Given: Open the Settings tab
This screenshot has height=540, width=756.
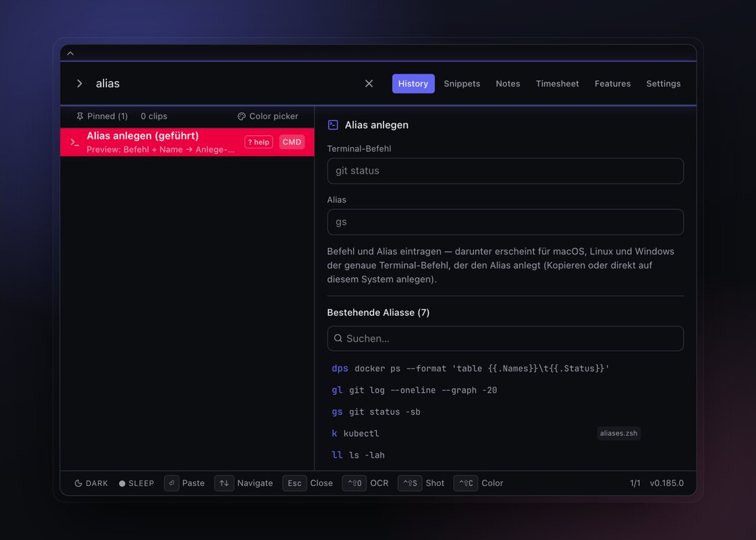Looking at the screenshot, I should pyautogui.click(x=664, y=84).
